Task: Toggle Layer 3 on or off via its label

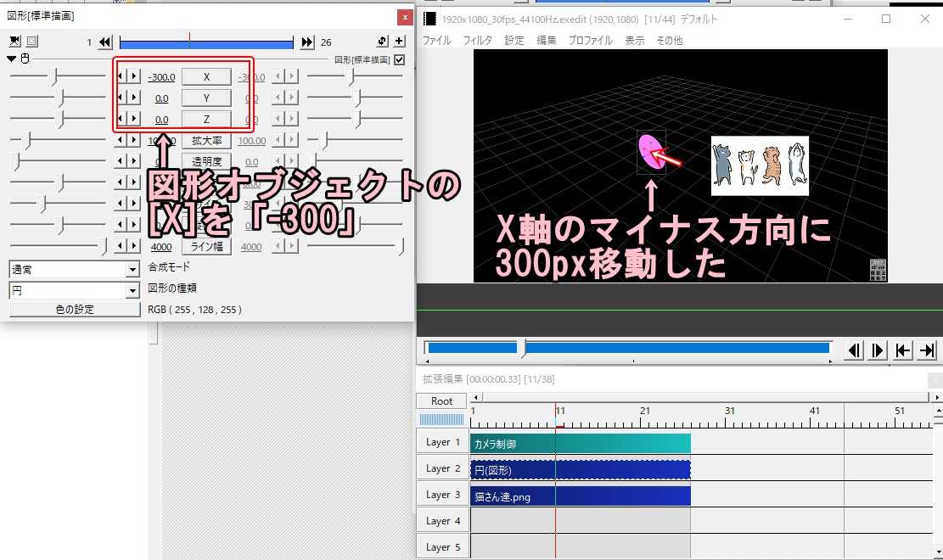Action: tap(441, 496)
